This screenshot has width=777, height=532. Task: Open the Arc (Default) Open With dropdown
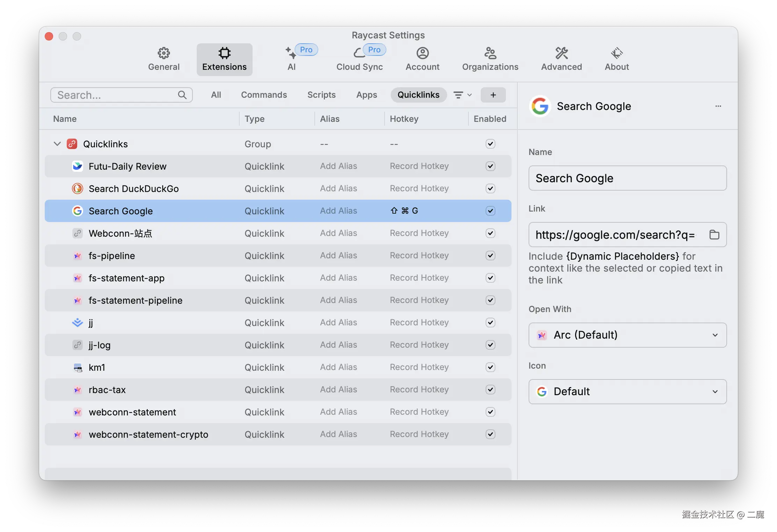627,335
